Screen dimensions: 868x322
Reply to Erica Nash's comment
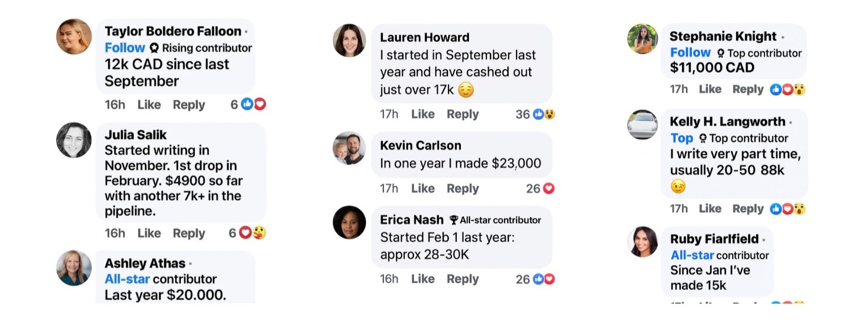(x=462, y=279)
